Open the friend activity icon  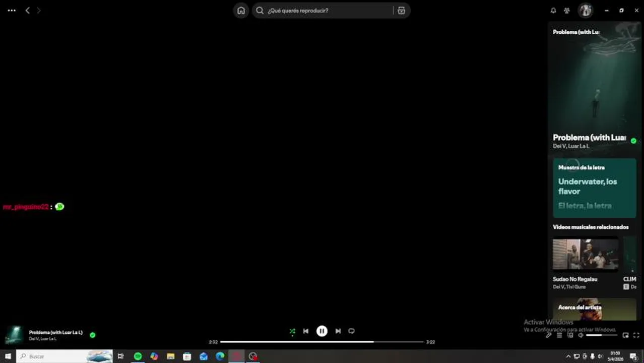coord(567,11)
